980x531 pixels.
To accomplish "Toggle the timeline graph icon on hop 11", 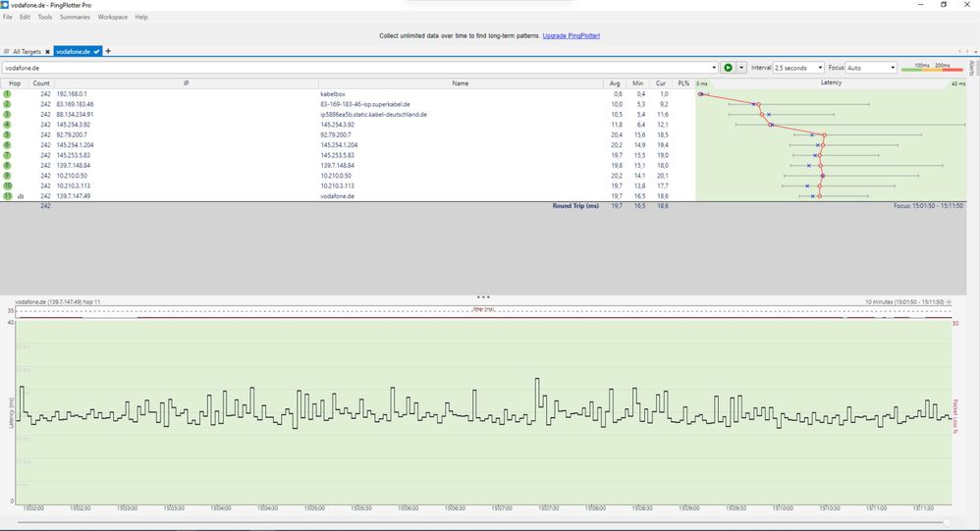I will [x=21, y=196].
